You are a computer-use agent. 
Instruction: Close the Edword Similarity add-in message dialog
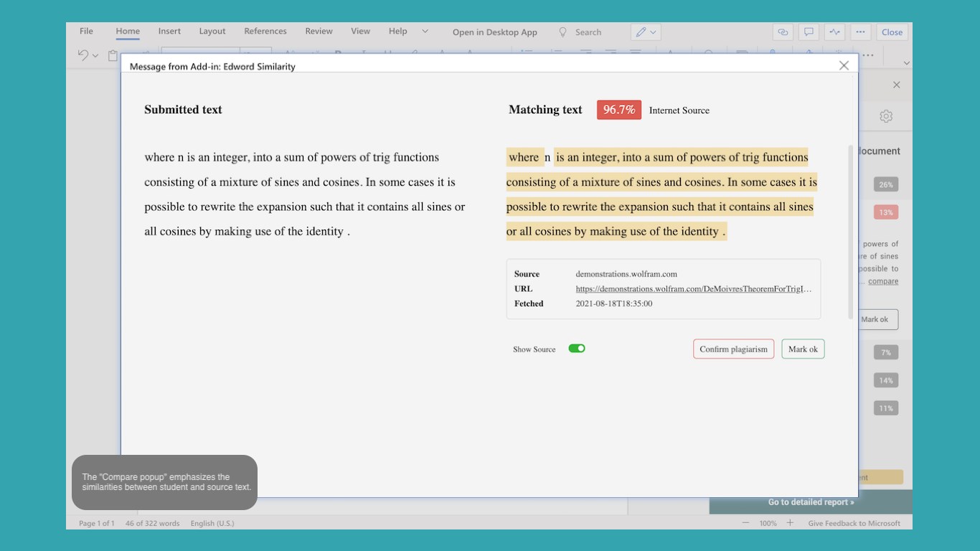[844, 65]
